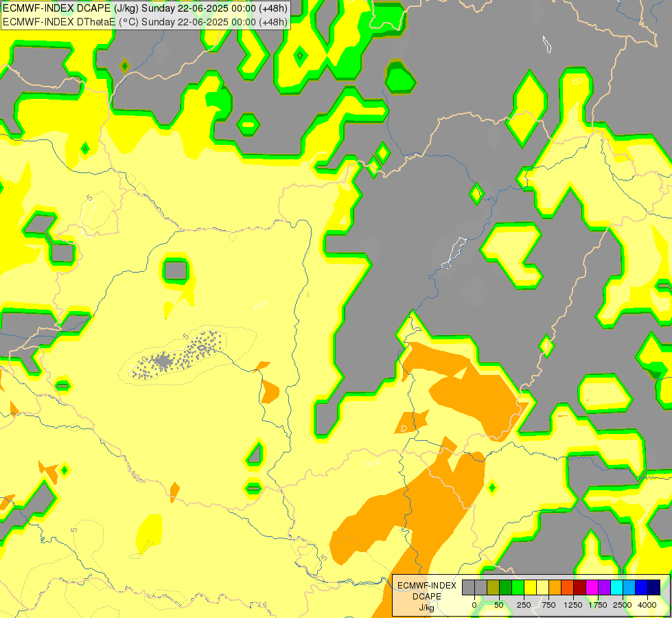Click the navy legend swatch
Screen dimensions: 672x618
pos(653,587)
